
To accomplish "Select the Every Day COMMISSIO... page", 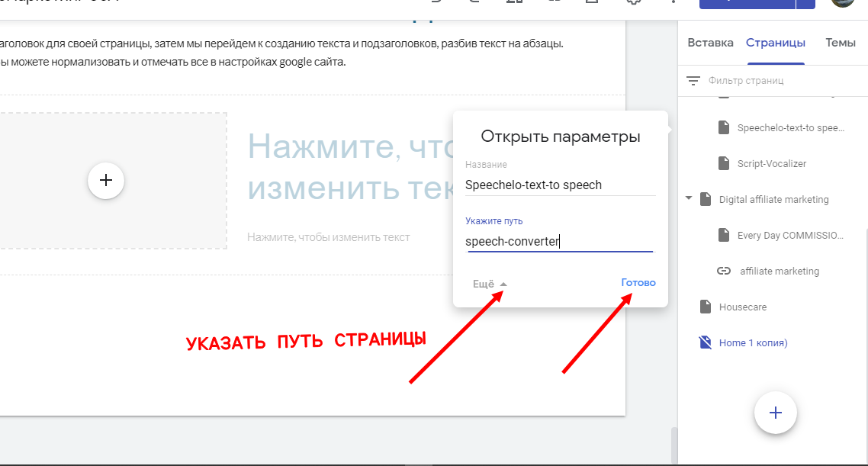I will (x=790, y=235).
